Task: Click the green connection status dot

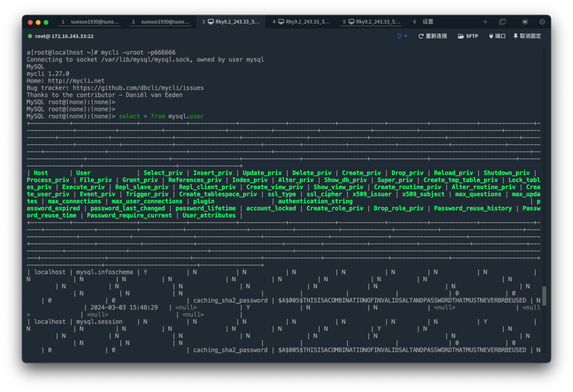Action: pyautogui.click(x=30, y=36)
